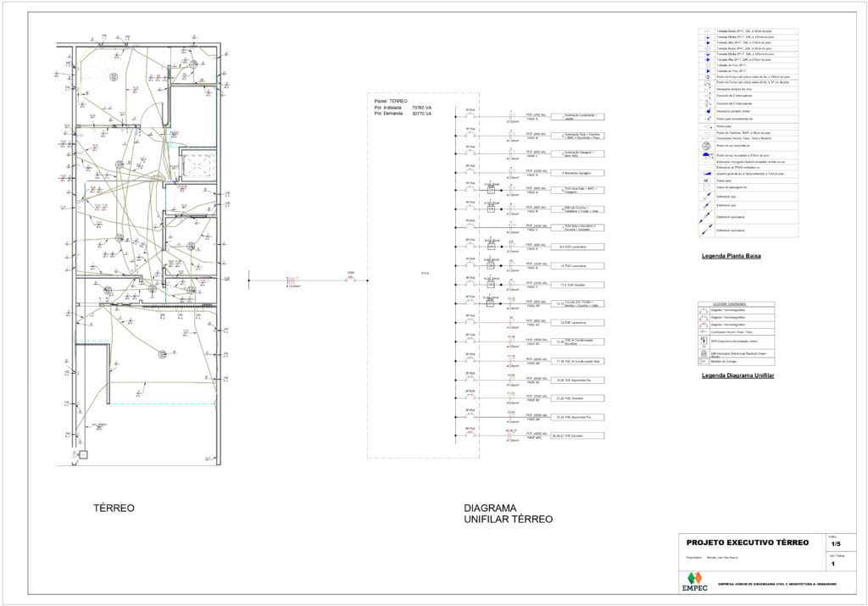
Task: Click the Legenda Planta Baixa heading
Action: (x=730, y=255)
